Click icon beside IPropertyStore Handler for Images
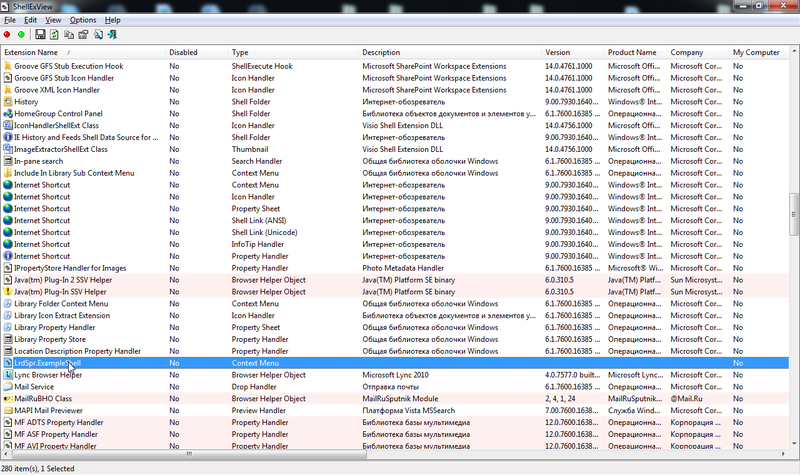The height and width of the screenshot is (475, 800). (x=8, y=268)
